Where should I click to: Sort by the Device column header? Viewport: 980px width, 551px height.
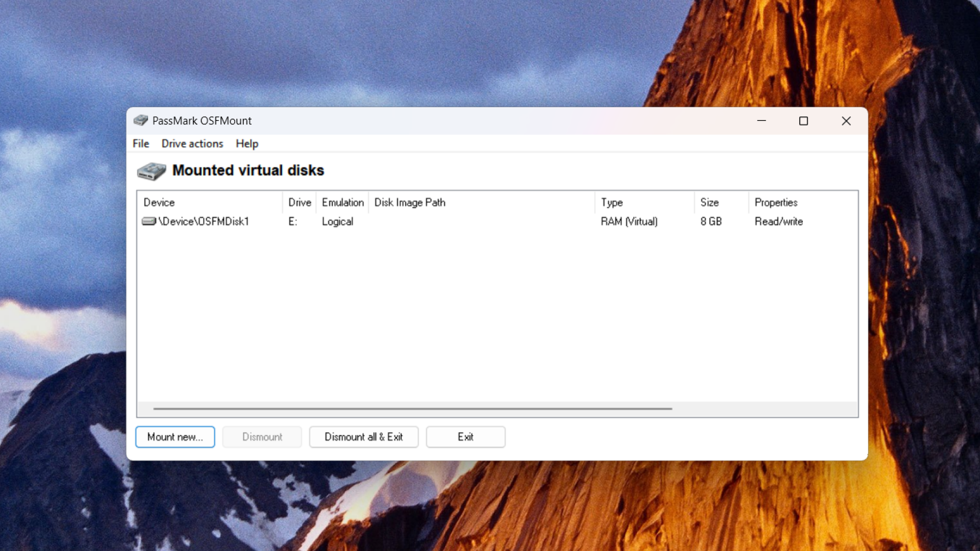pyautogui.click(x=210, y=203)
